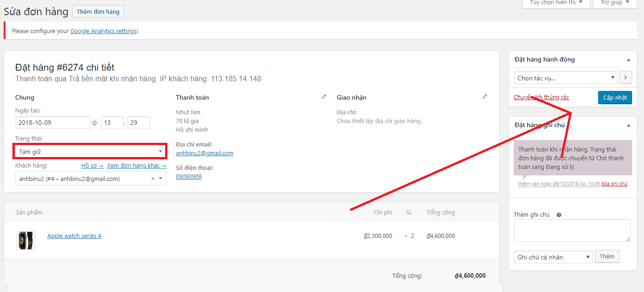The height and width of the screenshot is (292, 644).
Task: Open the Trợ giúp help tab
Action: [615, 3]
